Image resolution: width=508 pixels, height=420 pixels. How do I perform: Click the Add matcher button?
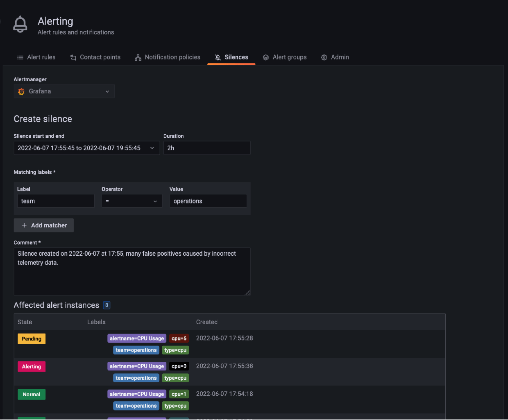tap(43, 225)
